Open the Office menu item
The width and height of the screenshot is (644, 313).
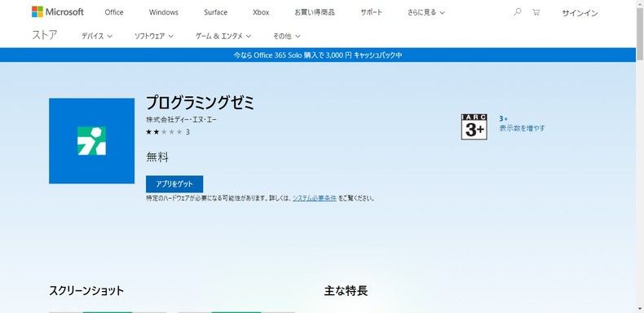[x=114, y=12]
